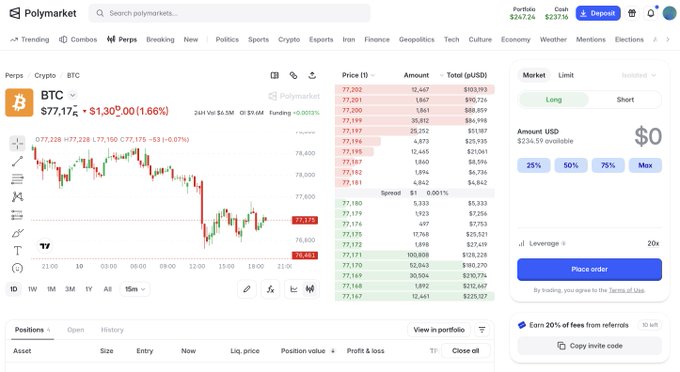Viewport: 680px width, 372px height.
Task: Set amount to Max
Action: pos(645,165)
